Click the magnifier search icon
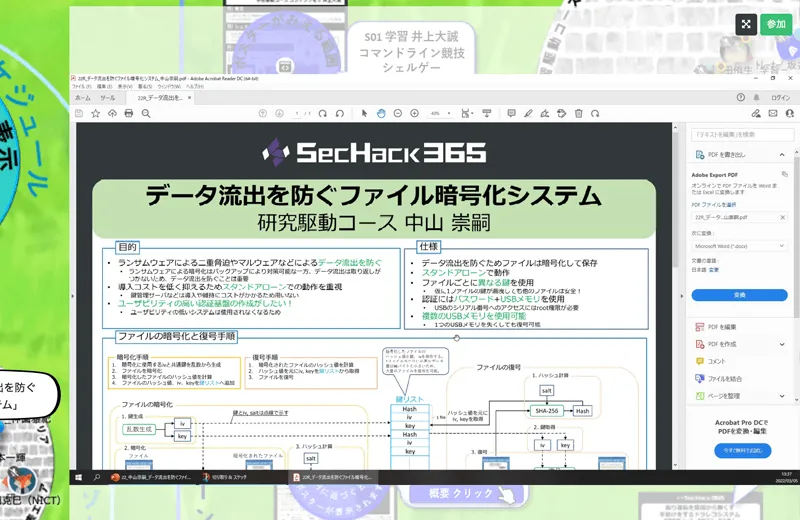This screenshot has width=800, height=520. [146, 113]
